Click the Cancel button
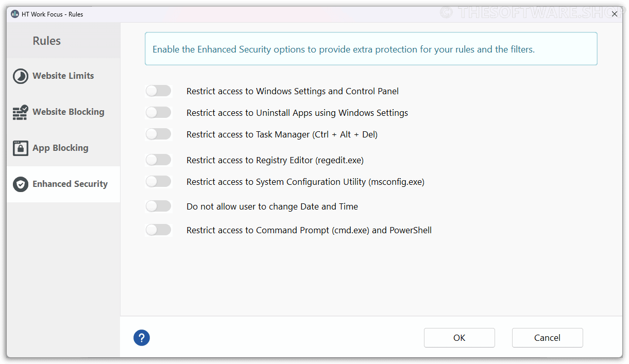The image size is (629, 364). point(548,338)
